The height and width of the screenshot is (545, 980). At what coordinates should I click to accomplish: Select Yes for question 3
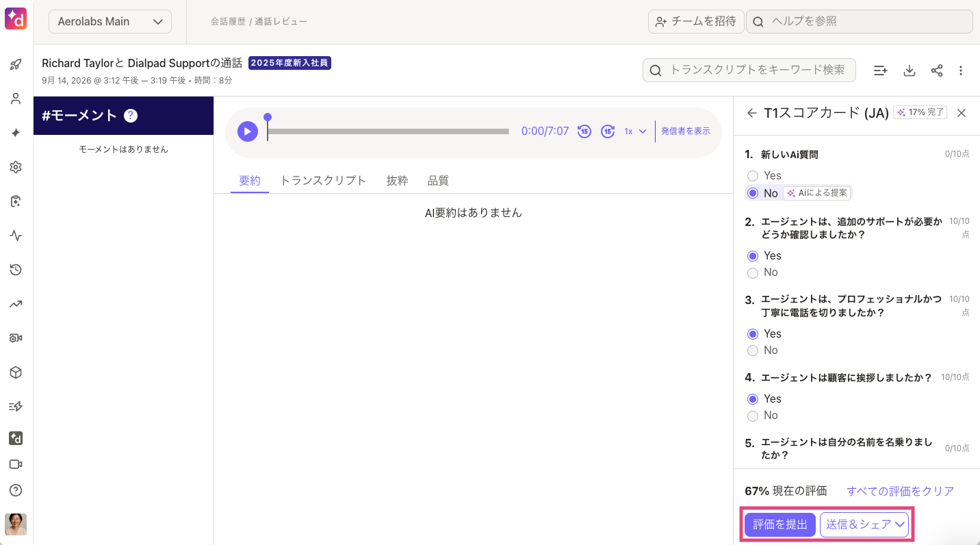point(753,334)
